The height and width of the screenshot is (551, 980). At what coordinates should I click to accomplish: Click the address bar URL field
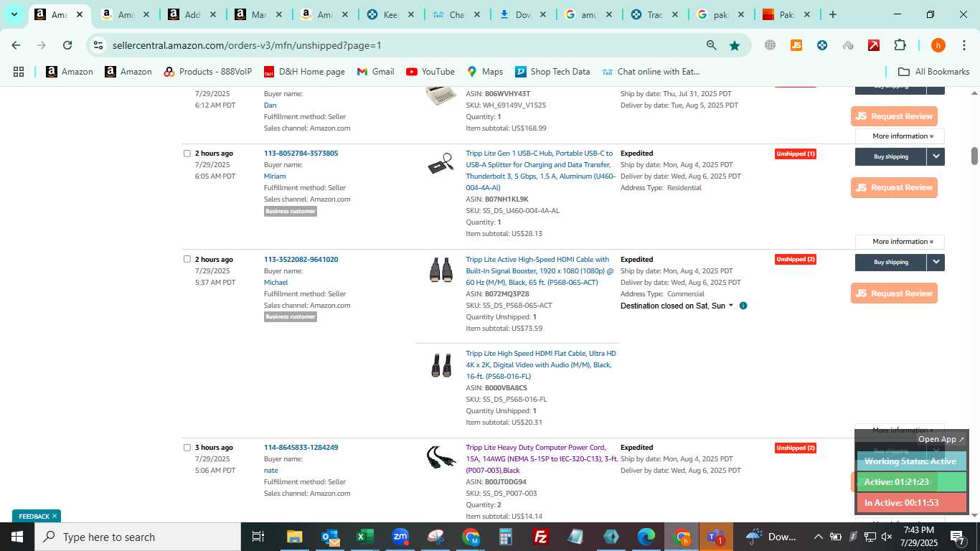(x=402, y=45)
